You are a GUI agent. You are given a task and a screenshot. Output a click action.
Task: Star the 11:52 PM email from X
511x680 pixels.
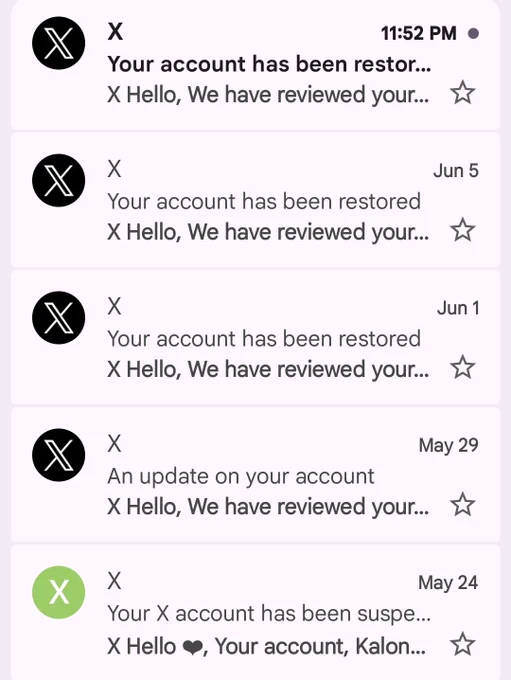tap(462, 93)
